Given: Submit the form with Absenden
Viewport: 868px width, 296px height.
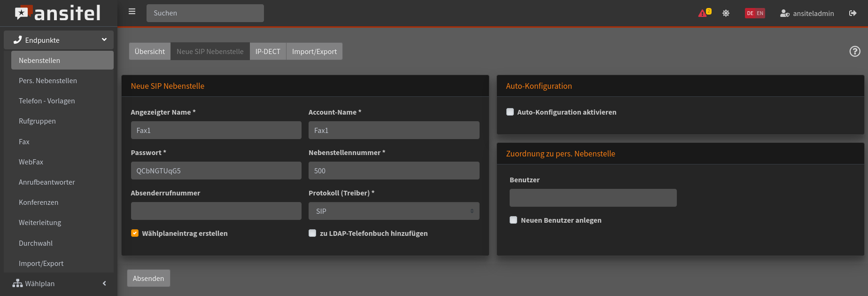Looking at the screenshot, I should pyautogui.click(x=148, y=278).
